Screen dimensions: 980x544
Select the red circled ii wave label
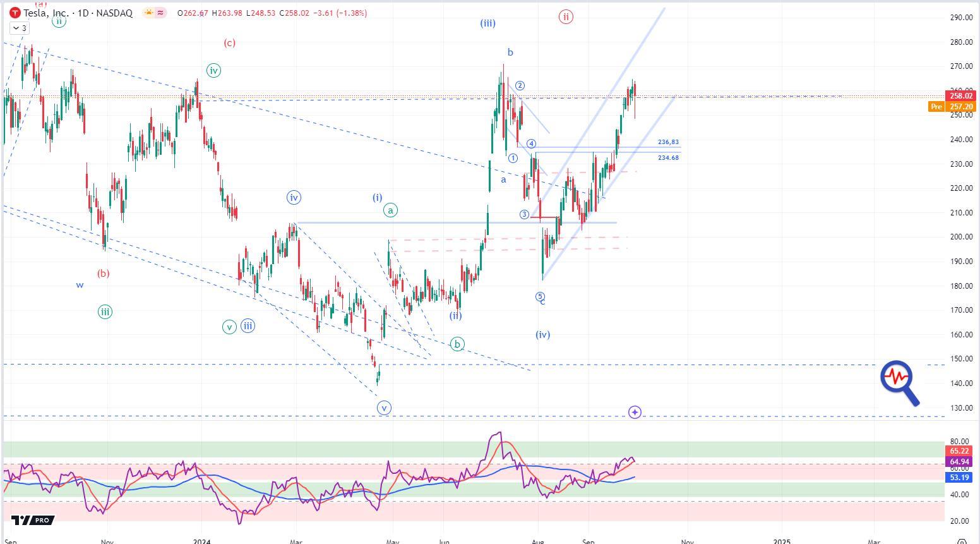tap(566, 17)
